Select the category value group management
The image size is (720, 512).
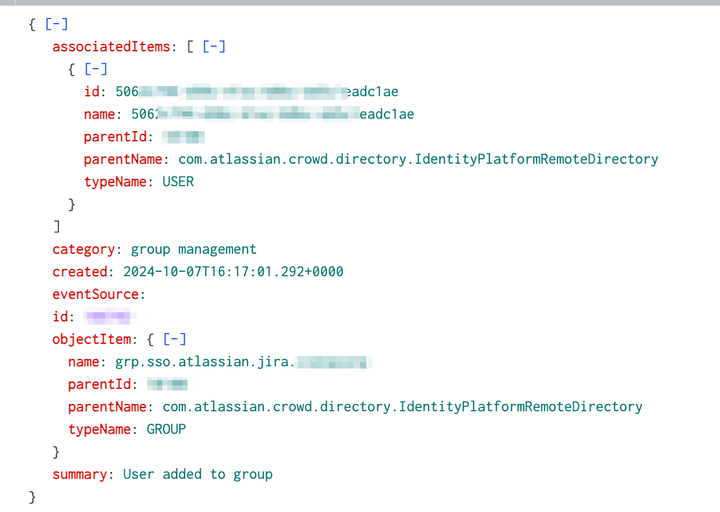pos(194,249)
